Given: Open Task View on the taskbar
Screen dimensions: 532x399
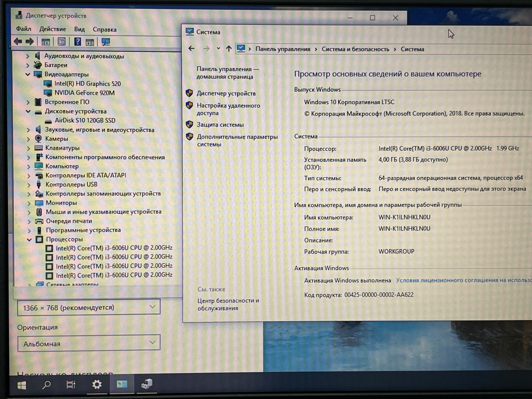Looking at the screenshot, I should [x=71, y=384].
